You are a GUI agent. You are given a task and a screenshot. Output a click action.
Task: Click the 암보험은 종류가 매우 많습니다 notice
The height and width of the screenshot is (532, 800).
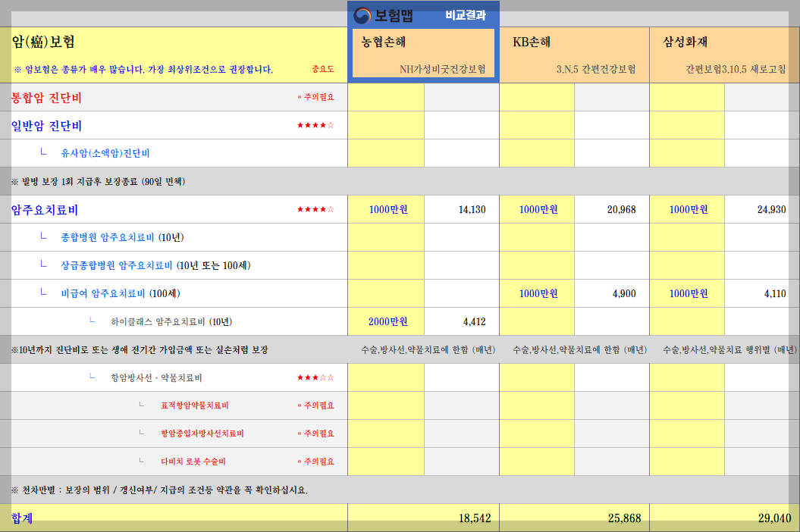[x=143, y=70]
